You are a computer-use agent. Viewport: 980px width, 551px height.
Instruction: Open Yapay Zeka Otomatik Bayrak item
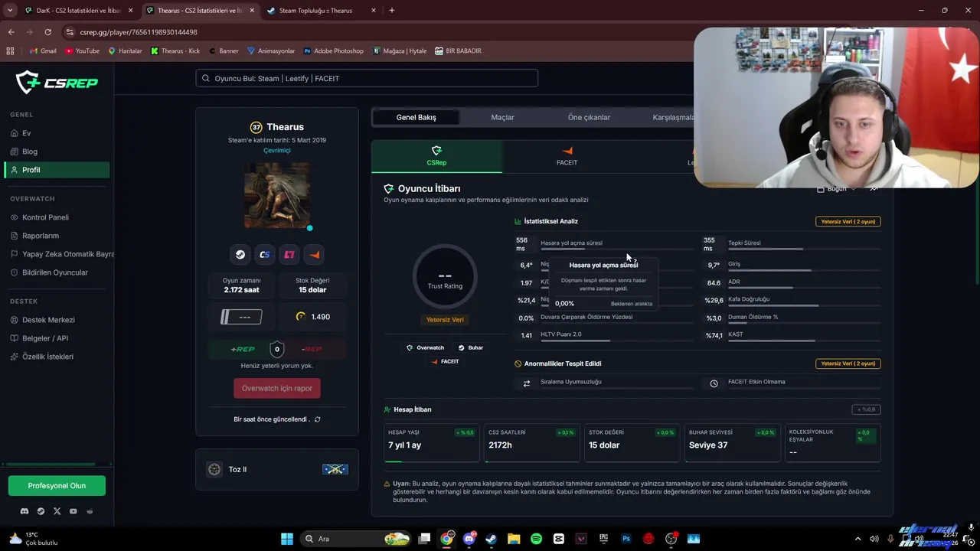61,254
